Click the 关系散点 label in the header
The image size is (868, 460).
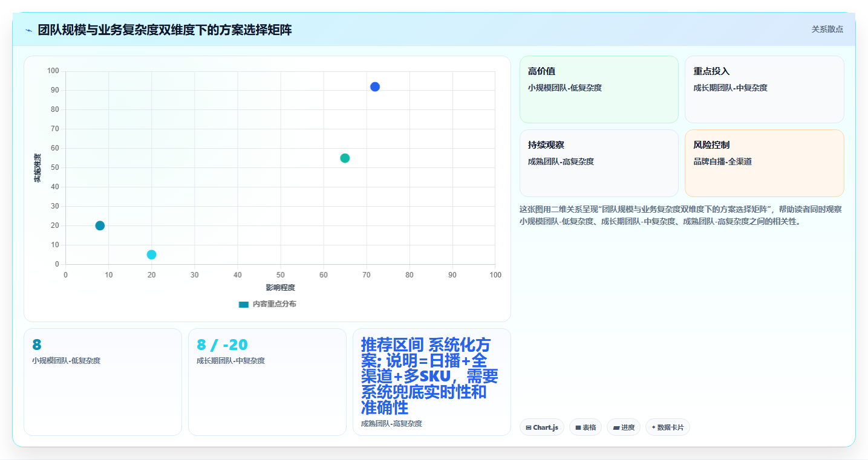coord(827,29)
